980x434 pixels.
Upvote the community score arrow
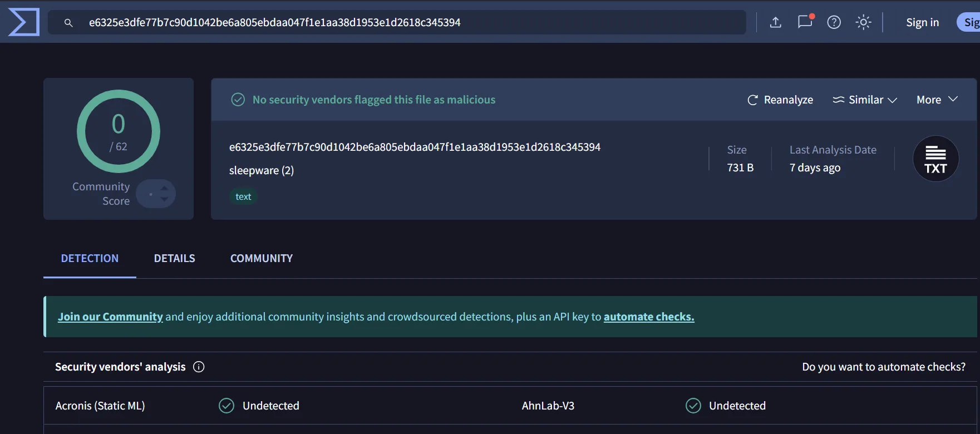point(164,188)
